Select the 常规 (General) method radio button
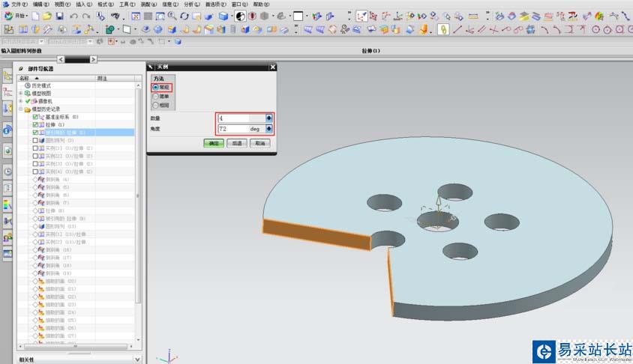 pyautogui.click(x=155, y=87)
